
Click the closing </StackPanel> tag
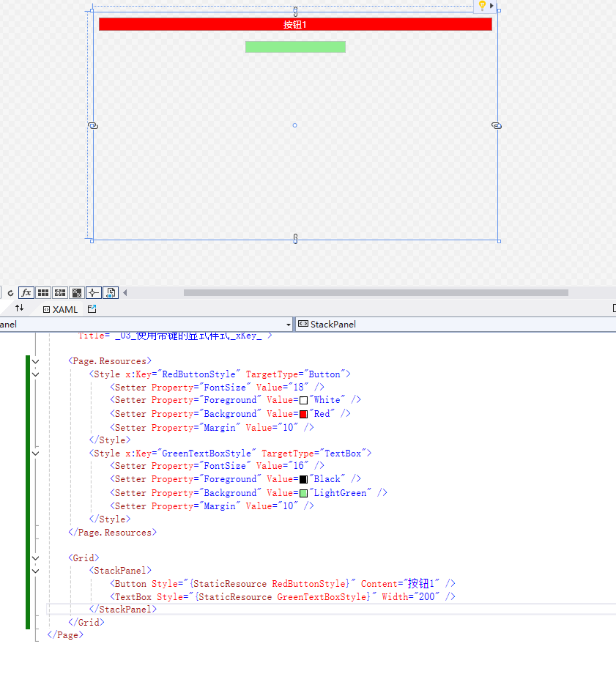pyautogui.click(x=123, y=610)
